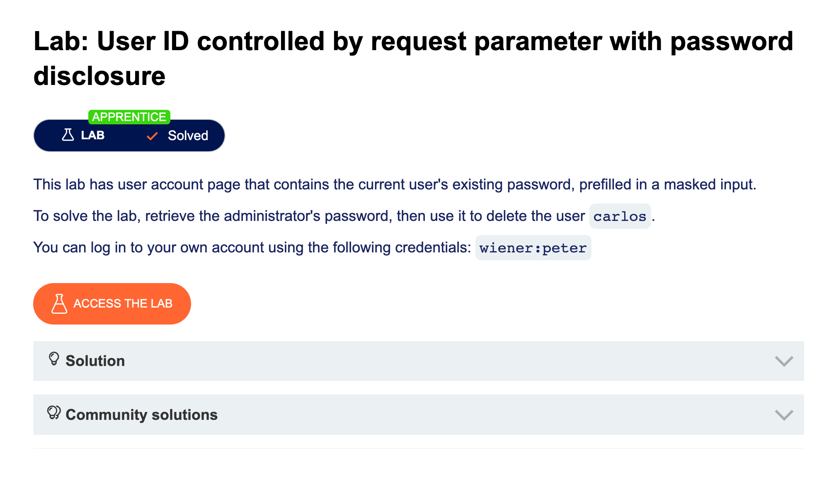
Task: Click the carlos username code snippet
Action: [x=620, y=216]
